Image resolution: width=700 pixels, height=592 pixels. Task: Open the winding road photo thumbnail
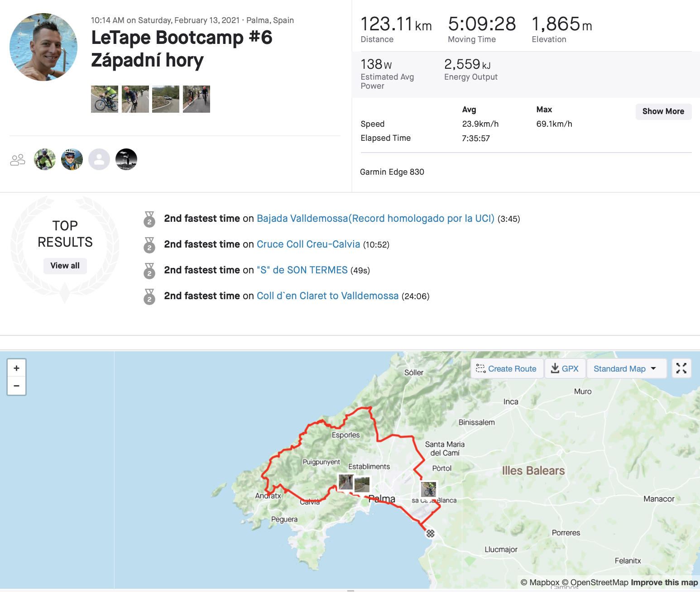(166, 99)
